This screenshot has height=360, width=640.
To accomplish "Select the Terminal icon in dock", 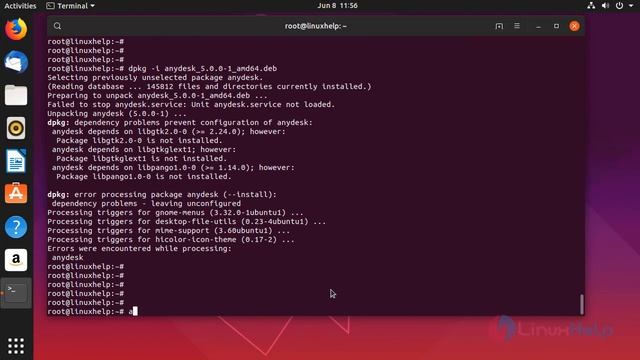I will pyautogui.click(x=16, y=293).
